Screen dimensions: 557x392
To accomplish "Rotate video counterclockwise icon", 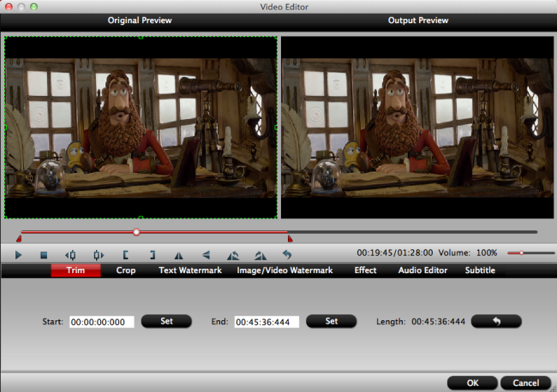I will pyautogui.click(x=233, y=255).
